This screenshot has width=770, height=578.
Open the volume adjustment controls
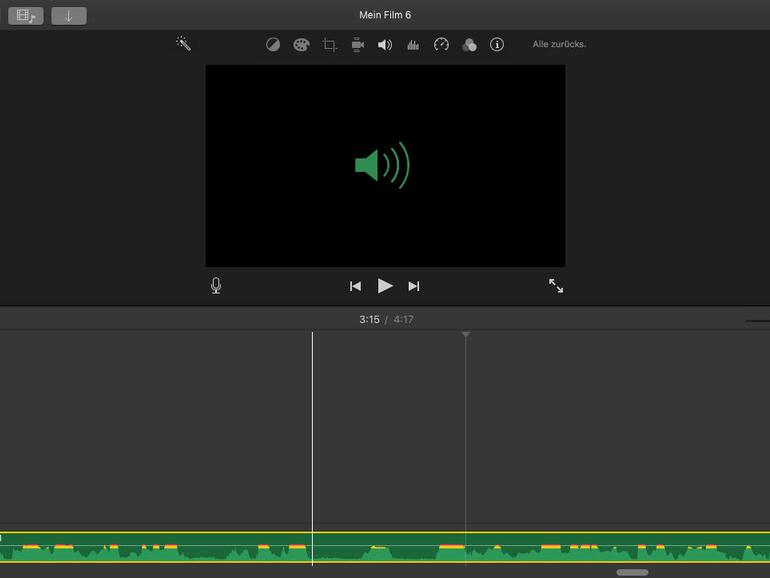[385, 45]
